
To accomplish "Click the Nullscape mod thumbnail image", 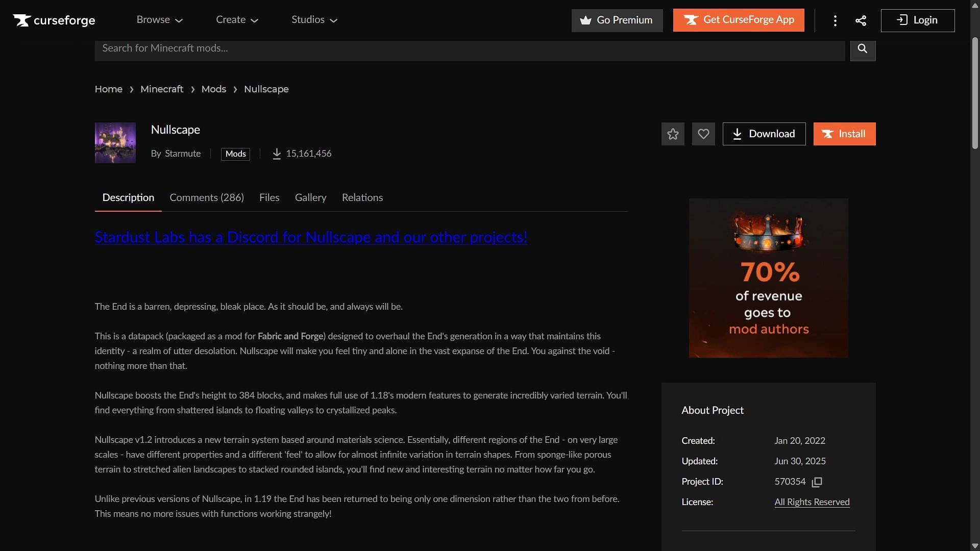I will pyautogui.click(x=115, y=143).
